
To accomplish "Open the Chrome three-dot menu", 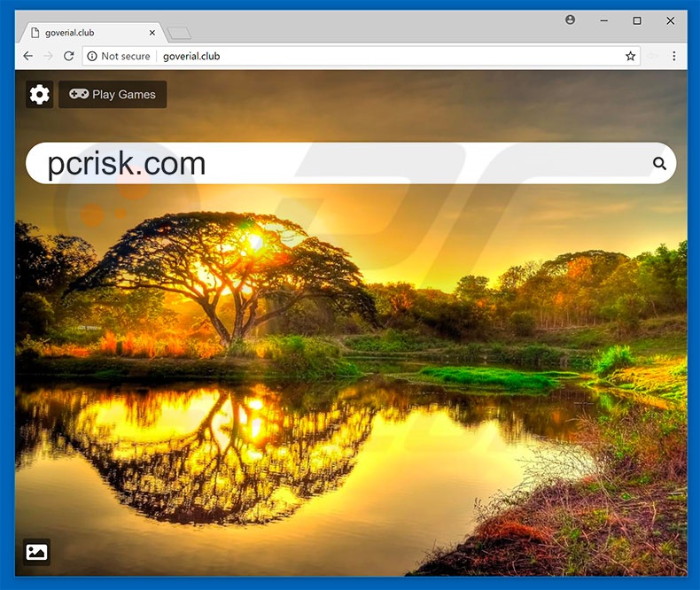I will (674, 56).
